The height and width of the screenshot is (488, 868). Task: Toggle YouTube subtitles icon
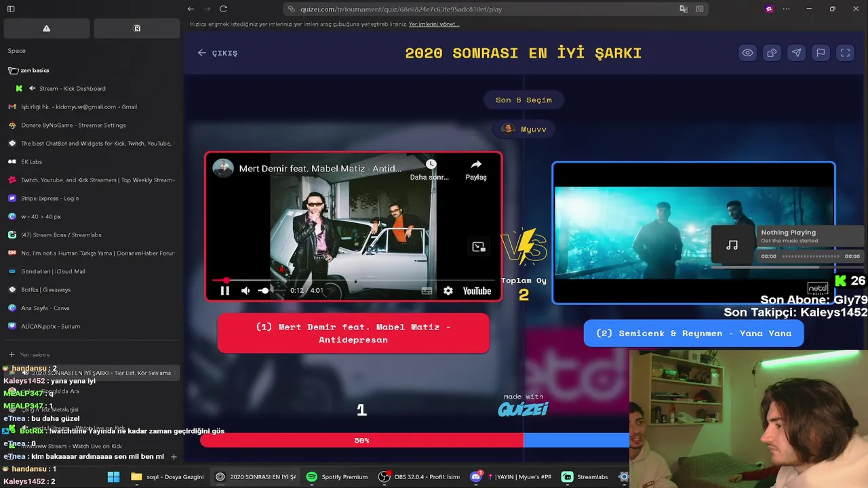pyautogui.click(x=427, y=291)
